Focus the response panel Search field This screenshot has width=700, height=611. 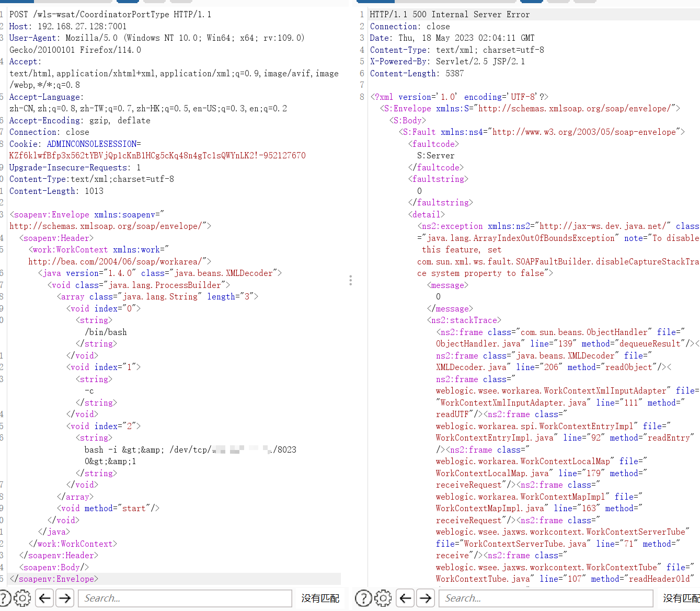pyautogui.click(x=546, y=598)
